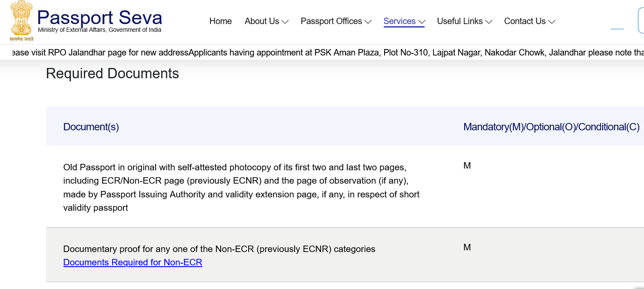
Task: Click the Mandatory(M)/Optional(O)/Conditional(C) column header
Action: [x=552, y=127]
